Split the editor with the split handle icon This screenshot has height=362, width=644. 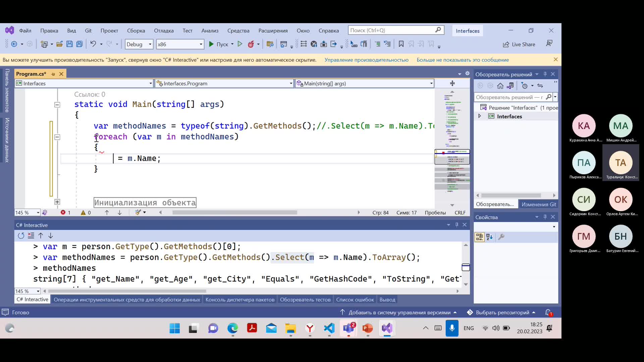click(452, 83)
